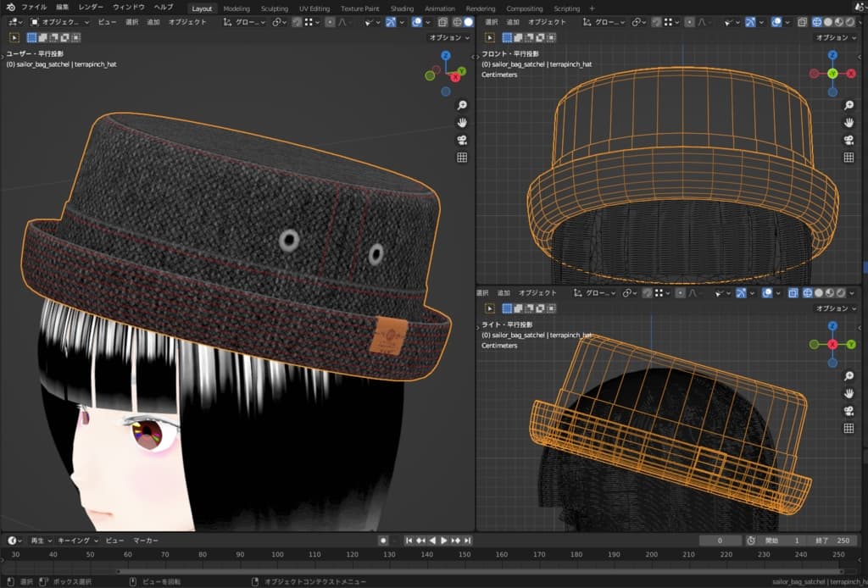
Task: Expand the オプション dropdown in the main viewport
Action: pos(448,37)
